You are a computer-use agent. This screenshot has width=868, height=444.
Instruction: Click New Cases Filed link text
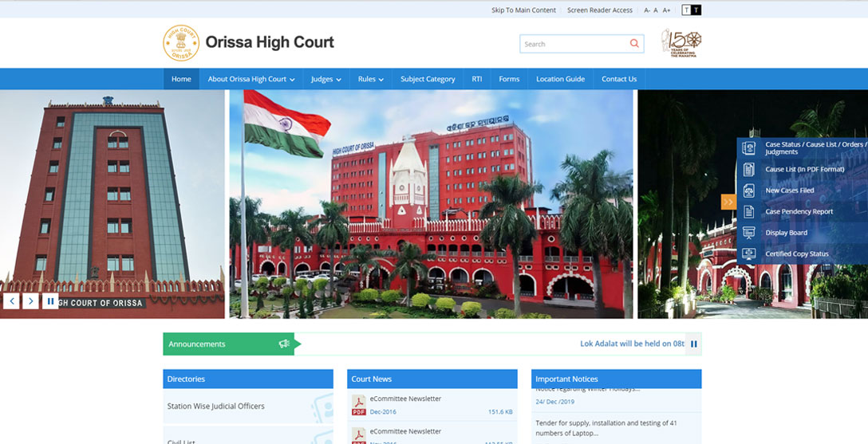click(789, 191)
